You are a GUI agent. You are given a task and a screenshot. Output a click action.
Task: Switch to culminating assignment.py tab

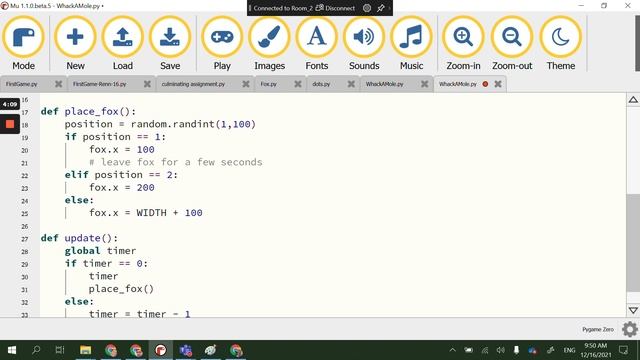point(193,84)
